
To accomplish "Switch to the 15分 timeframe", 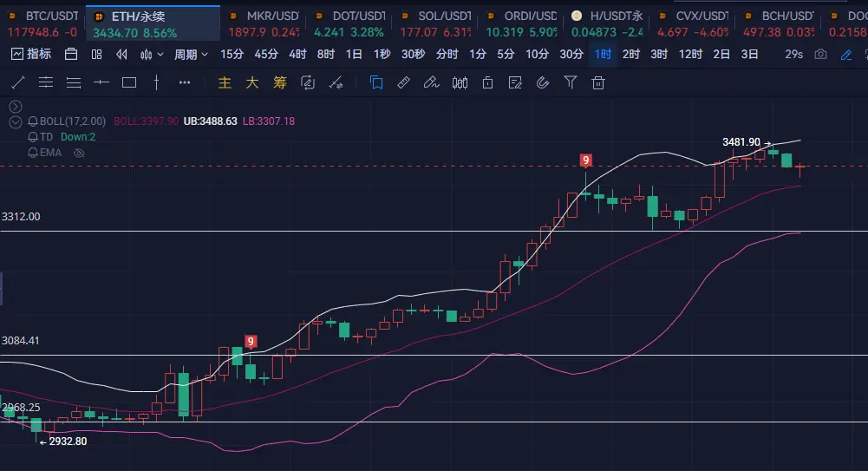I will tap(232, 55).
